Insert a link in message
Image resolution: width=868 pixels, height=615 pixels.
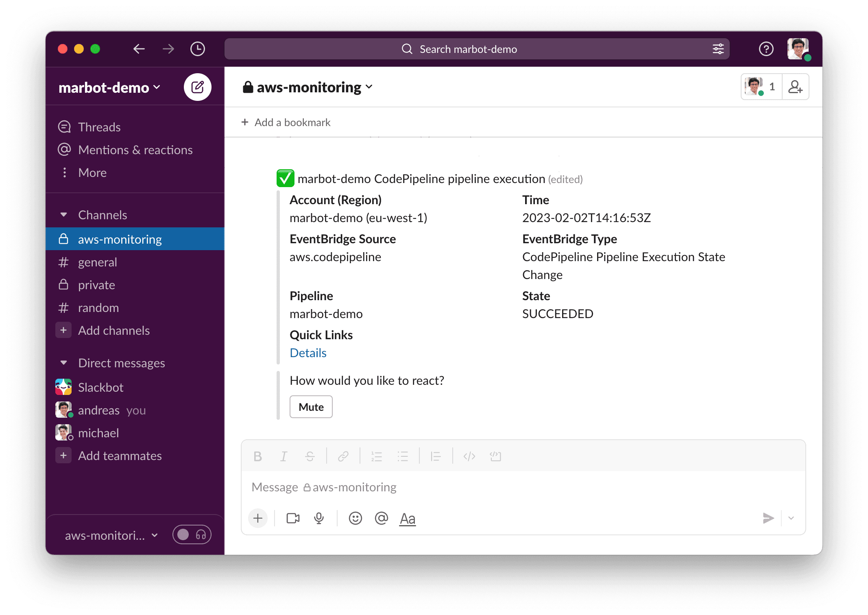pos(343,456)
